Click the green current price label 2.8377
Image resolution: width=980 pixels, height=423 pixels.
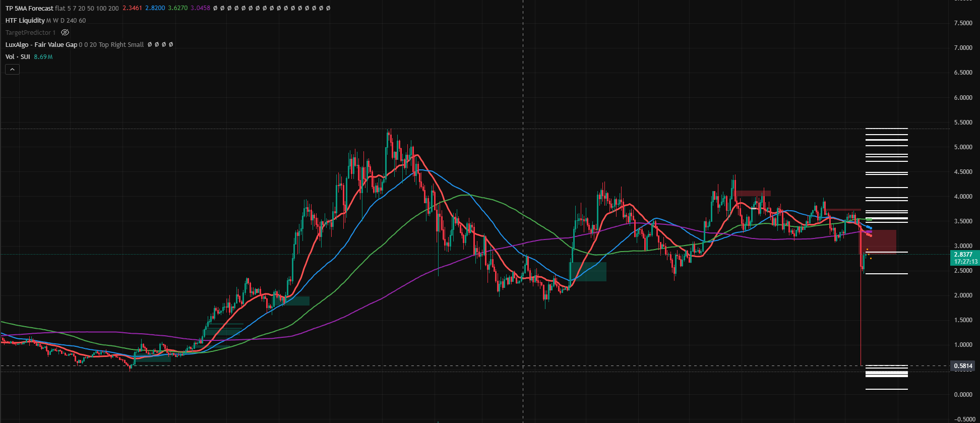click(x=963, y=255)
